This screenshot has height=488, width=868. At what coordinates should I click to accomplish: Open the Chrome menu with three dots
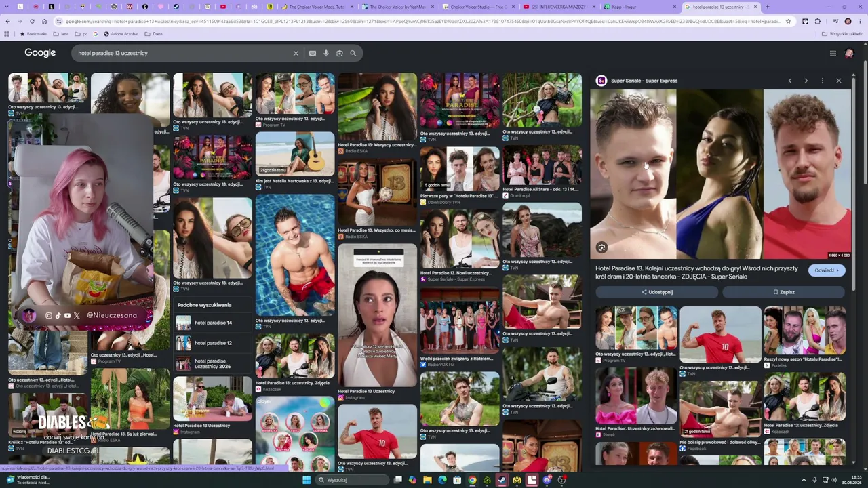click(x=860, y=21)
